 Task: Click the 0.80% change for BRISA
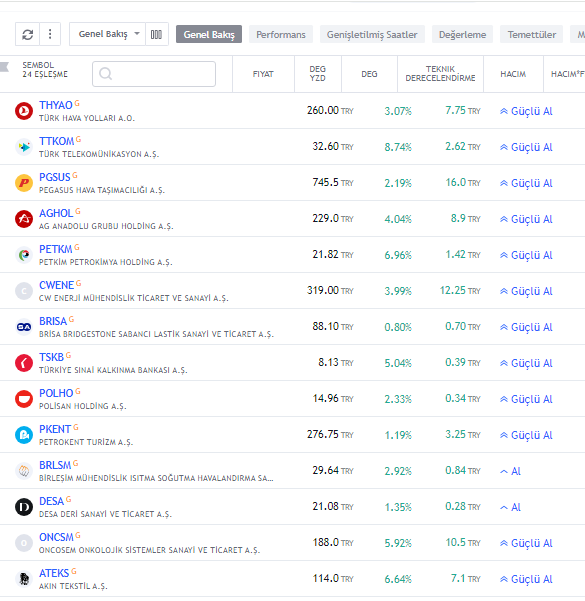[x=398, y=327]
